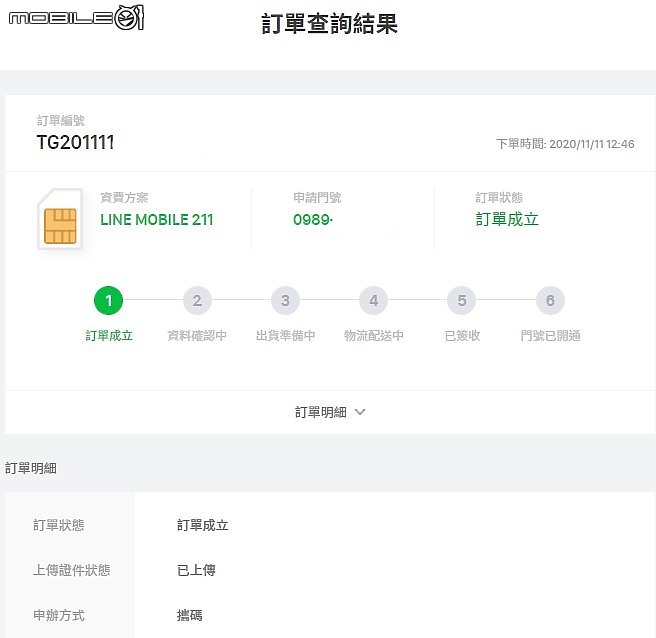Click the 申辦方式 row label

pos(59,615)
